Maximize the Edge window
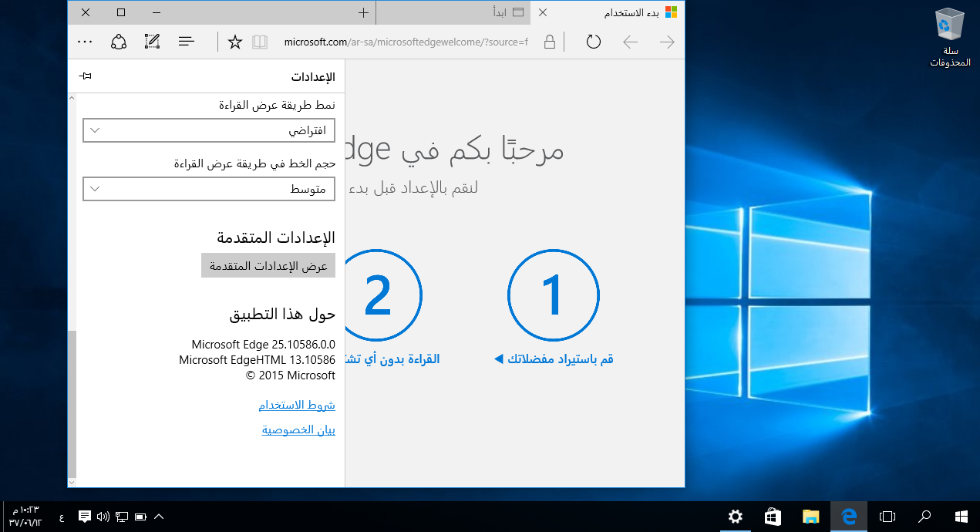Image resolution: width=980 pixels, height=532 pixels. tap(121, 12)
